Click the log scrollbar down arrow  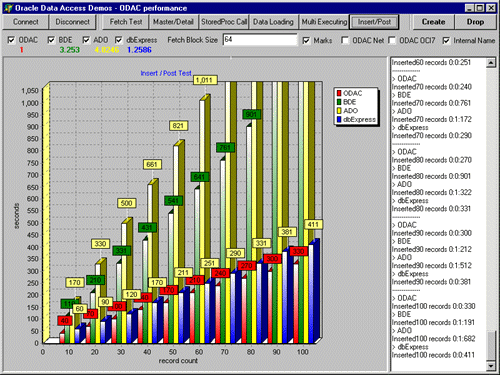click(491, 366)
